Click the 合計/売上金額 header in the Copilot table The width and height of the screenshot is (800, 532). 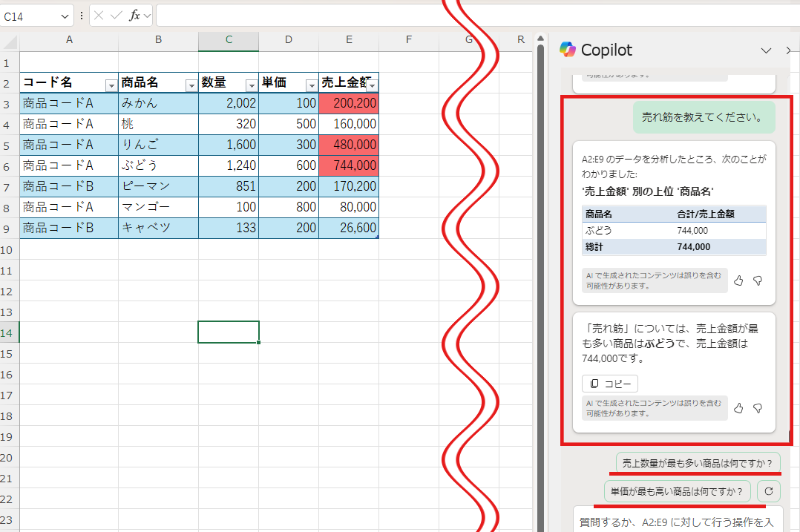click(x=706, y=214)
